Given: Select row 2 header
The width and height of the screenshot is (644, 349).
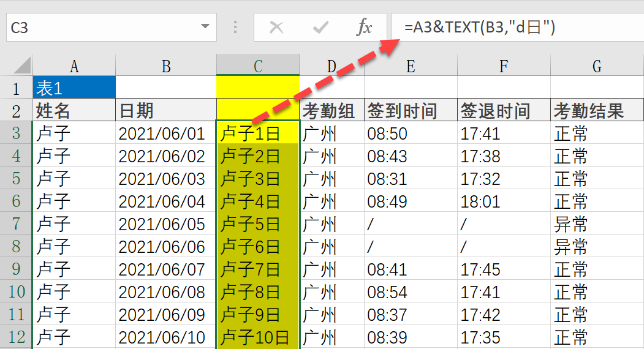Looking at the screenshot, I should pyautogui.click(x=16, y=110).
